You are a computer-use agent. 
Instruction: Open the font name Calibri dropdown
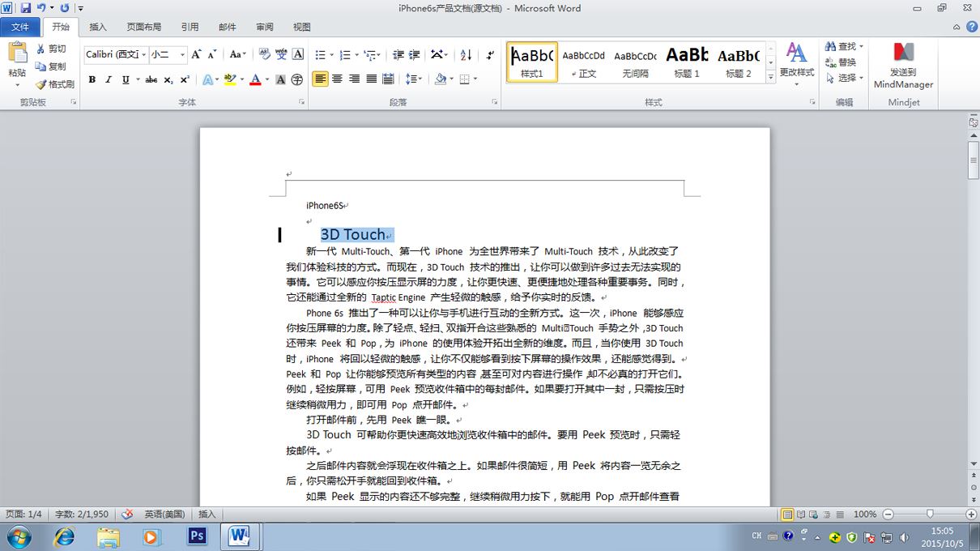point(143,54)
